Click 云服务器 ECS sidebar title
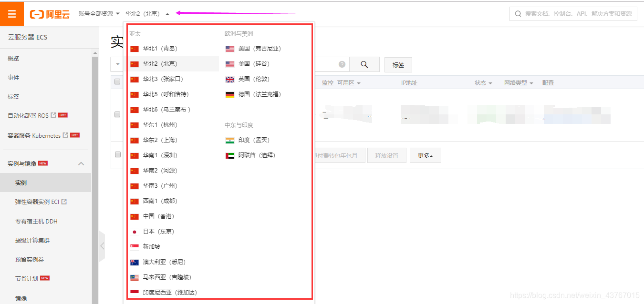 [28, 37]
